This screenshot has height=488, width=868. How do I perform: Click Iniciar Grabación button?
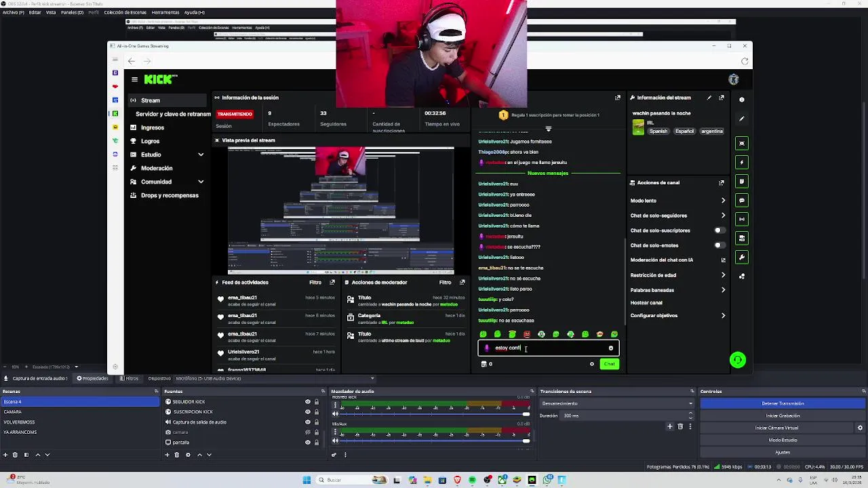click(783, 415)
